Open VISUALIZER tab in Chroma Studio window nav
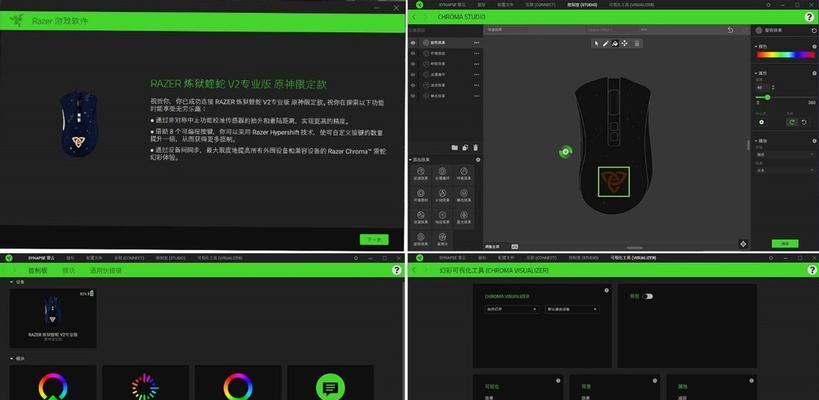The height and width of the screenshot is (400, 819). pyautogui.click(x=633, y=5)
